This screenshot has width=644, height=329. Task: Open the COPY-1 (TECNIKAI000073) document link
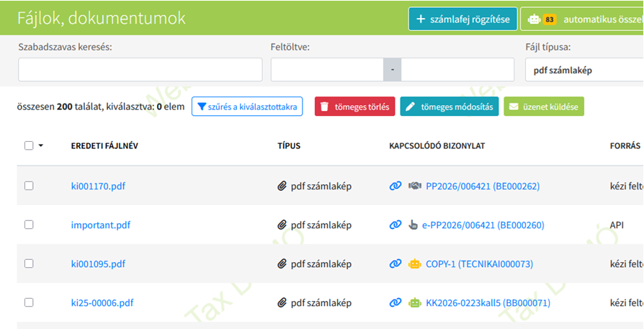pos(480,263)
